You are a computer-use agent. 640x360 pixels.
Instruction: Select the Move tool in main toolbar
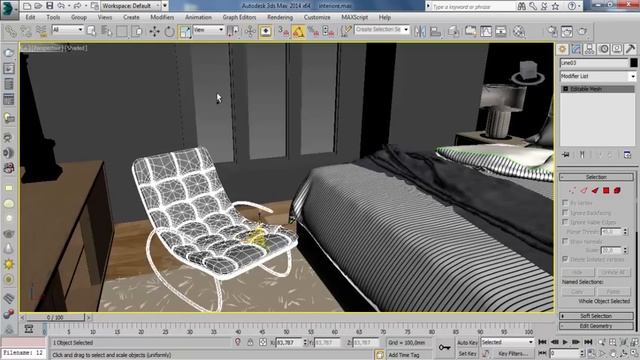point(154,31)
